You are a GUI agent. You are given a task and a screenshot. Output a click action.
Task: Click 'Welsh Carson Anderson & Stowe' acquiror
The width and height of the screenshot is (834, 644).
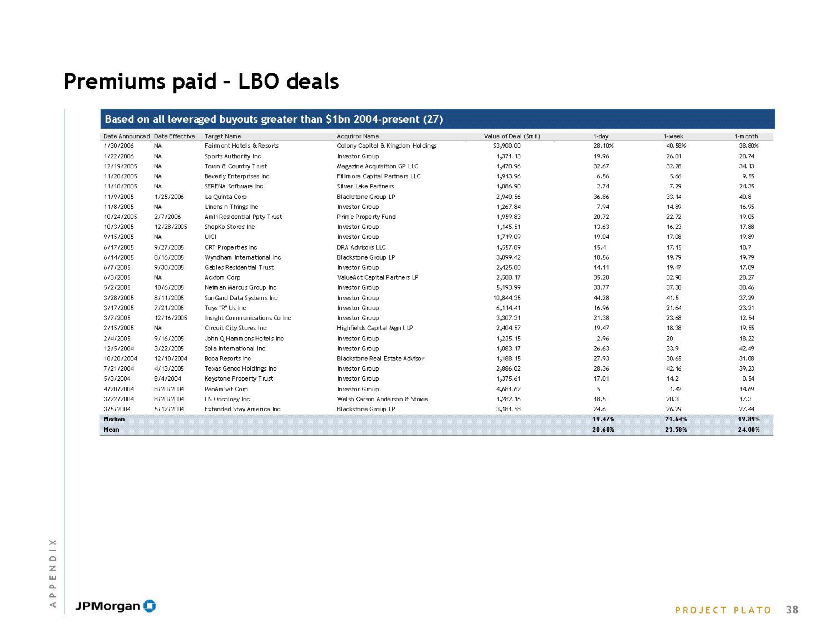pyautogui.click(x=382, y=399)
